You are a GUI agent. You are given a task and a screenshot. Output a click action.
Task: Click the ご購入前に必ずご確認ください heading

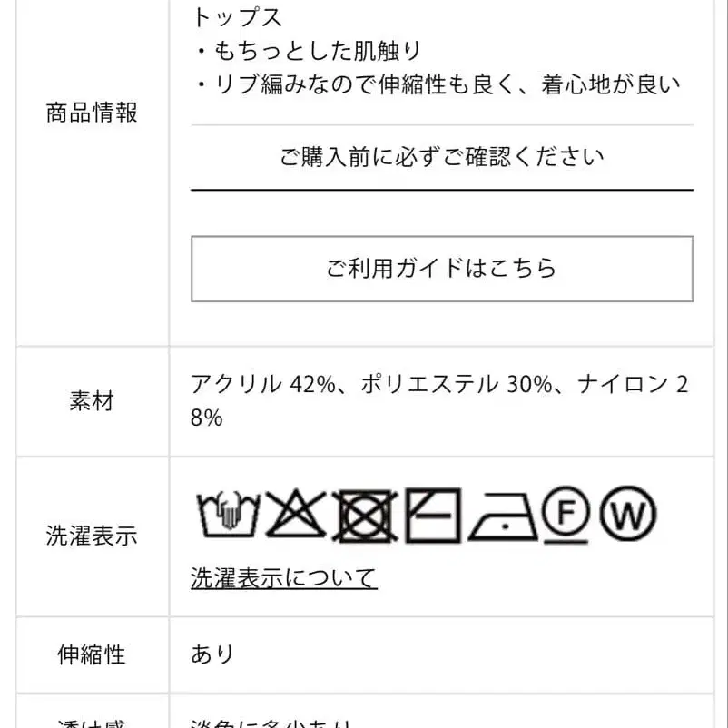pyautogui.click(x=442, y=155)
